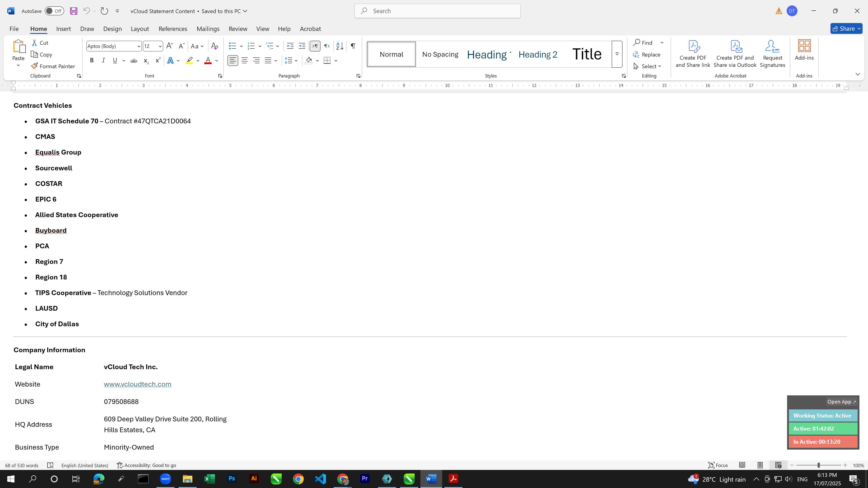
Task: Switch to Acrobat tab
Action: [x=310, y=29]
